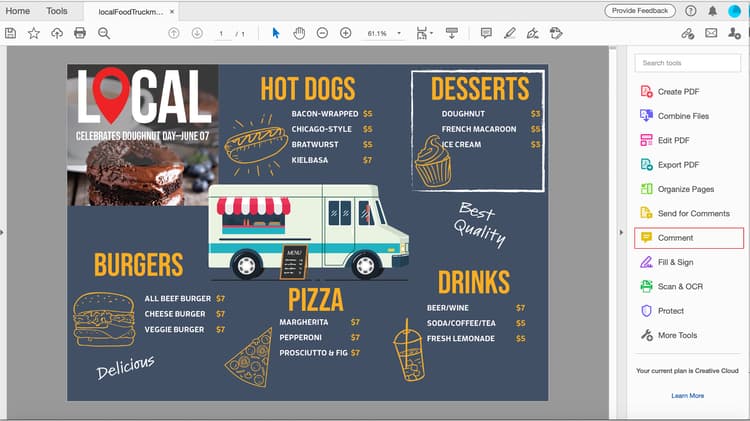This screenshot has height=421, width=750.
Task: Bookmark the document with the star icon
Action: [33, 33]
